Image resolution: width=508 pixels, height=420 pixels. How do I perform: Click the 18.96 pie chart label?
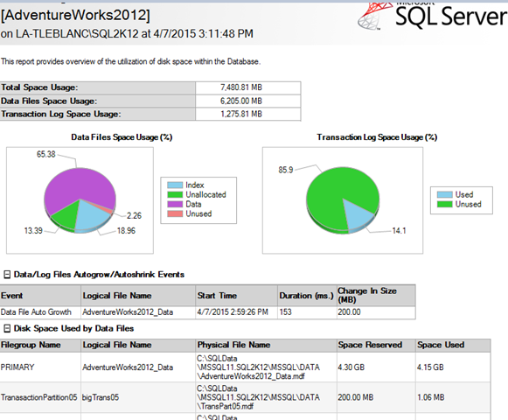pos(126,231)
